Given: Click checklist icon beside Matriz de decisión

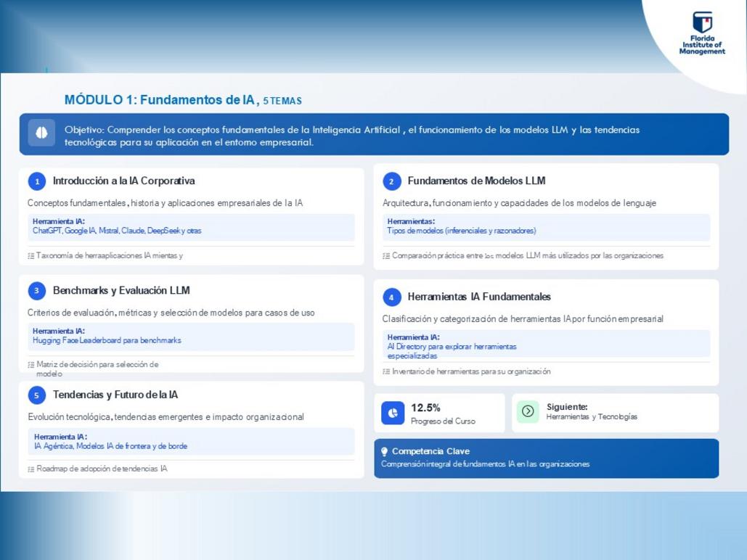Looking at the screenshot, I should (x=31, y=366).
